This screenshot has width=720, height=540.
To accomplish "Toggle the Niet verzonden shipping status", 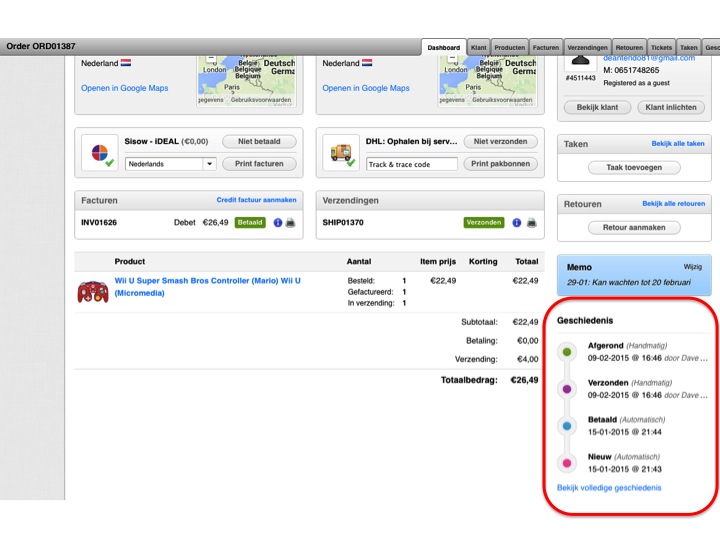I will (501, 142).
